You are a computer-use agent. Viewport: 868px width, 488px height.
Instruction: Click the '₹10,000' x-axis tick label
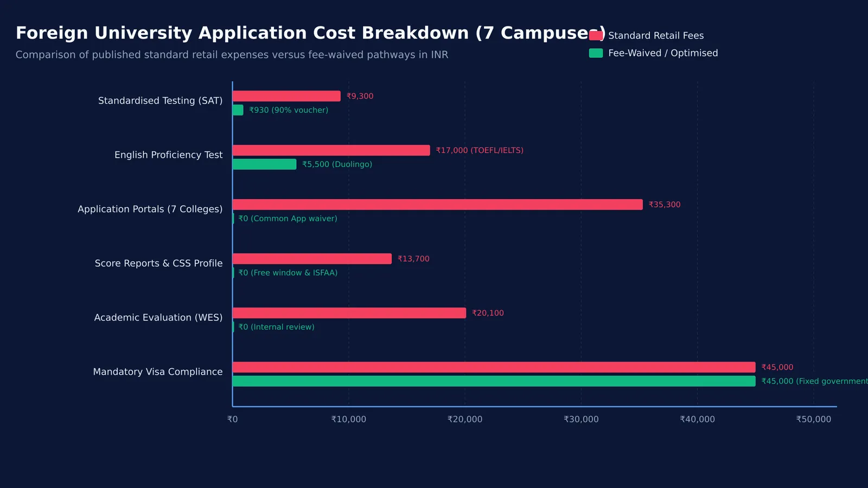[x=349, y=420]
